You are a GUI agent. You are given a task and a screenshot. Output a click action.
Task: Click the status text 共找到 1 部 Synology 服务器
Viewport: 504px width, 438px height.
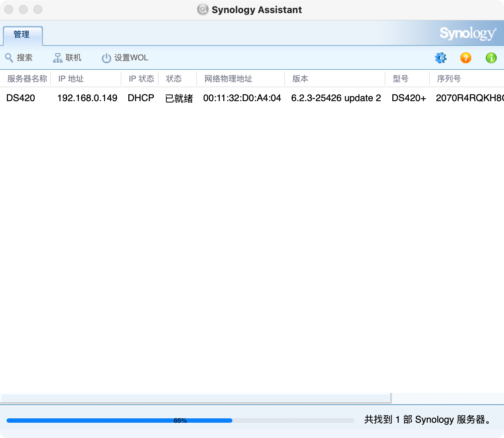coord(428,420)
